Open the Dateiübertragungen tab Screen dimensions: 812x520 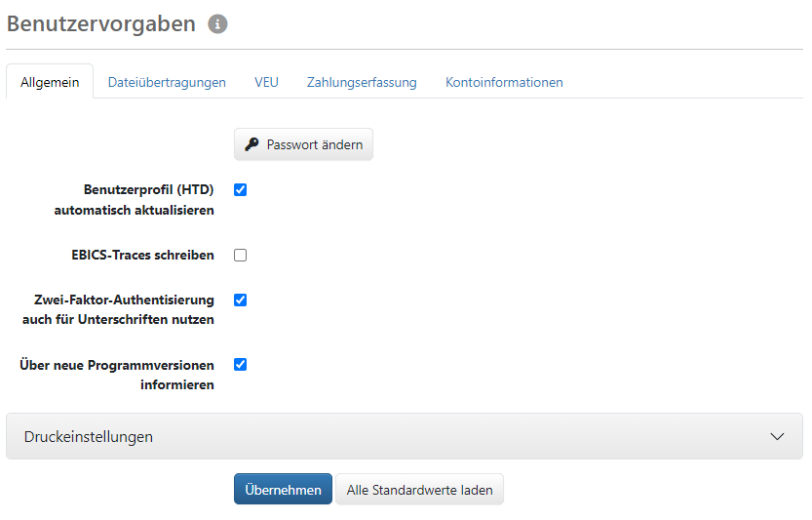click(x=167, y=82)
